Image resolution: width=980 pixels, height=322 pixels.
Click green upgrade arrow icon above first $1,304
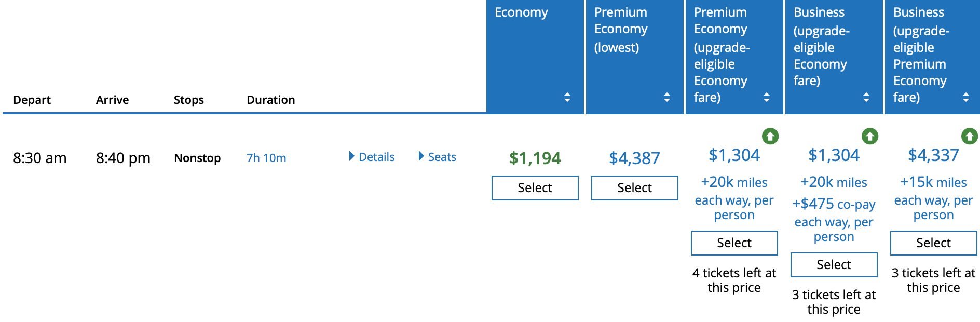[770, 137]
